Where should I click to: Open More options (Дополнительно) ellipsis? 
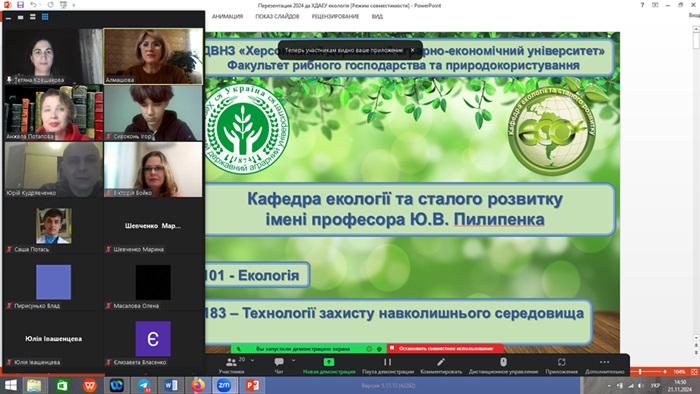(604, 365)
